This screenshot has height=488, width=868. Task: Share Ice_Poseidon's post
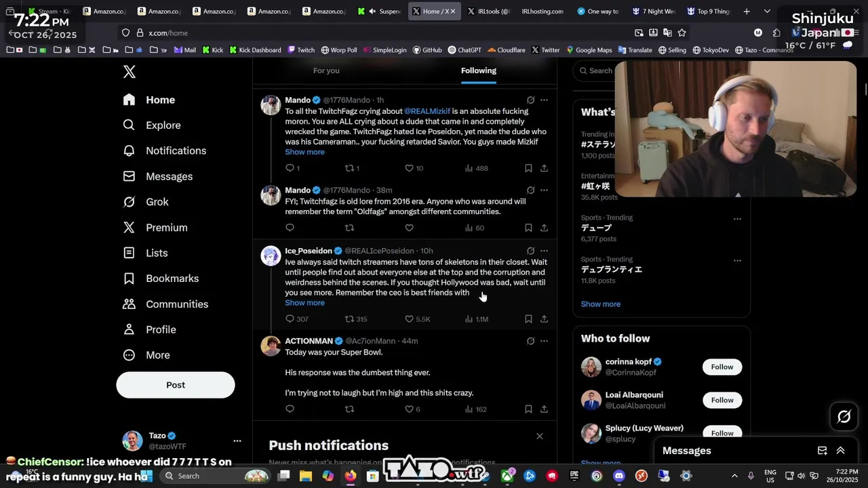pyautogui.click(x=544, y=319)
